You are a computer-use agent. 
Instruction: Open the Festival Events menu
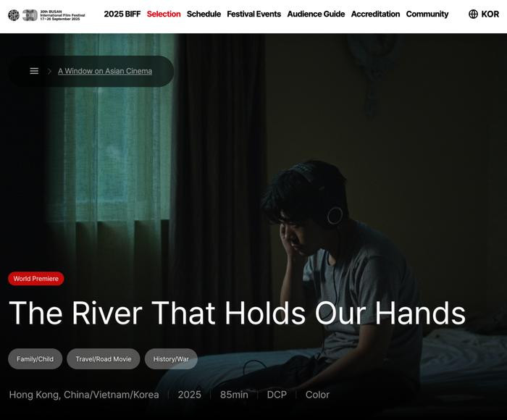click(253, 14)
